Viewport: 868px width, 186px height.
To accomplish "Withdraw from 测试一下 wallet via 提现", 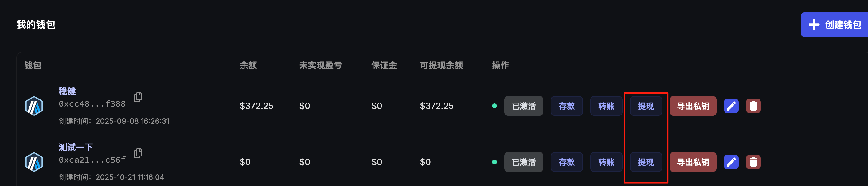I will point(646,162).
